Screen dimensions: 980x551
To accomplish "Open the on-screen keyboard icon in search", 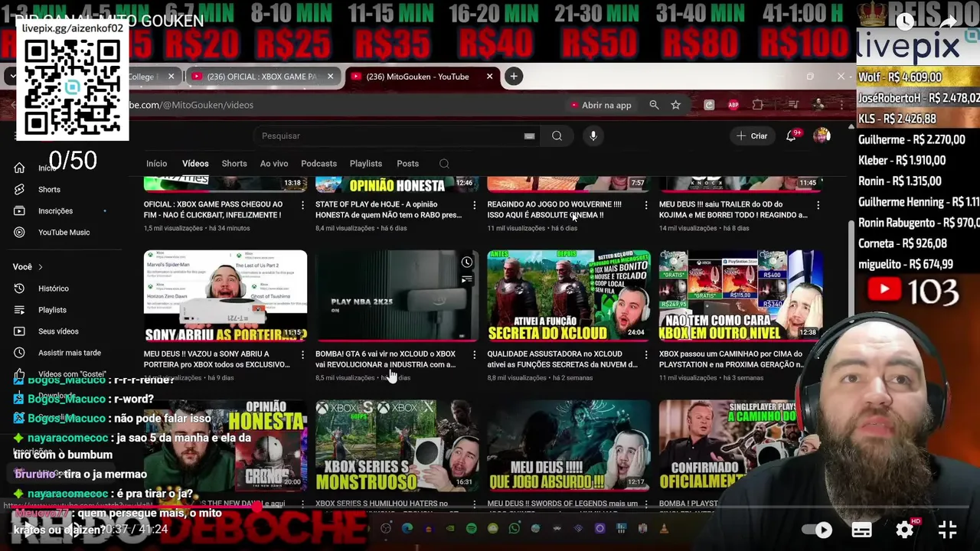I will (529, 136).
